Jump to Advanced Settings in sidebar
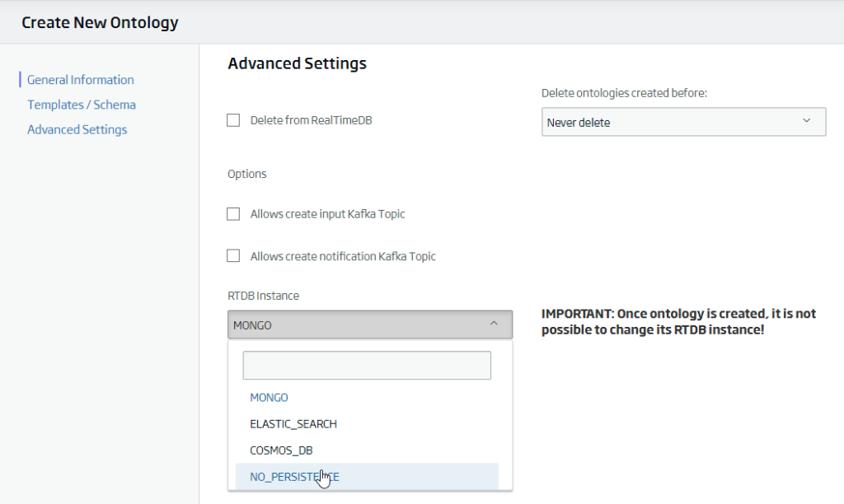This screenshot has height=504, width=844. (x=77, y=129)
